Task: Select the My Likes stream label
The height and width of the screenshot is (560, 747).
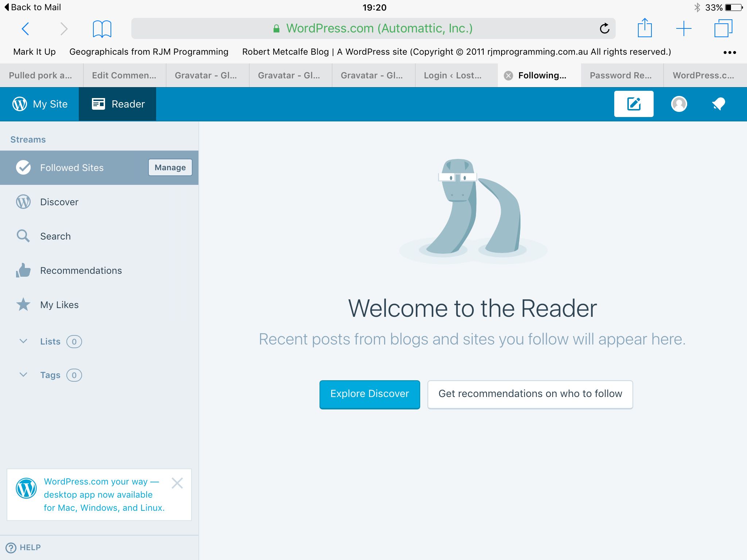Action: point(59,305)
